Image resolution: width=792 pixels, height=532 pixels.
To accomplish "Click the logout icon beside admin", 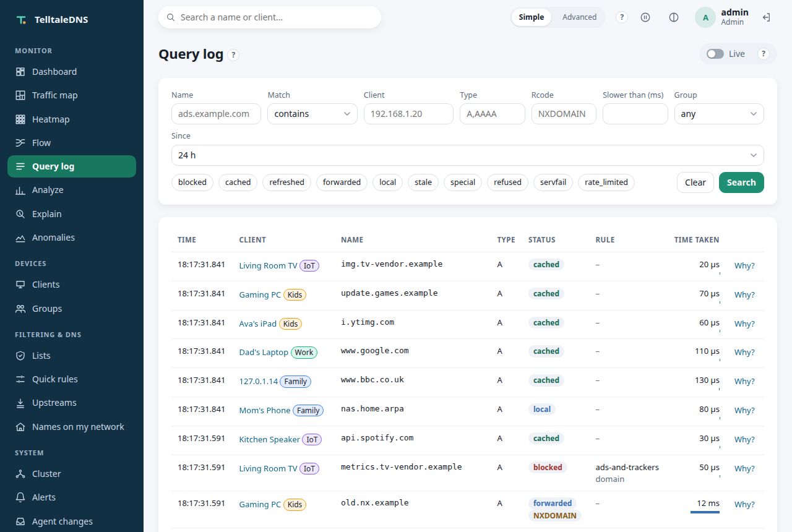I will 766,17.
